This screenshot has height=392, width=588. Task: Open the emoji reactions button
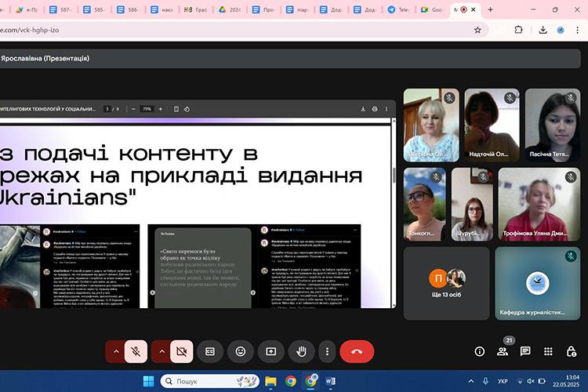click(241, 351)
